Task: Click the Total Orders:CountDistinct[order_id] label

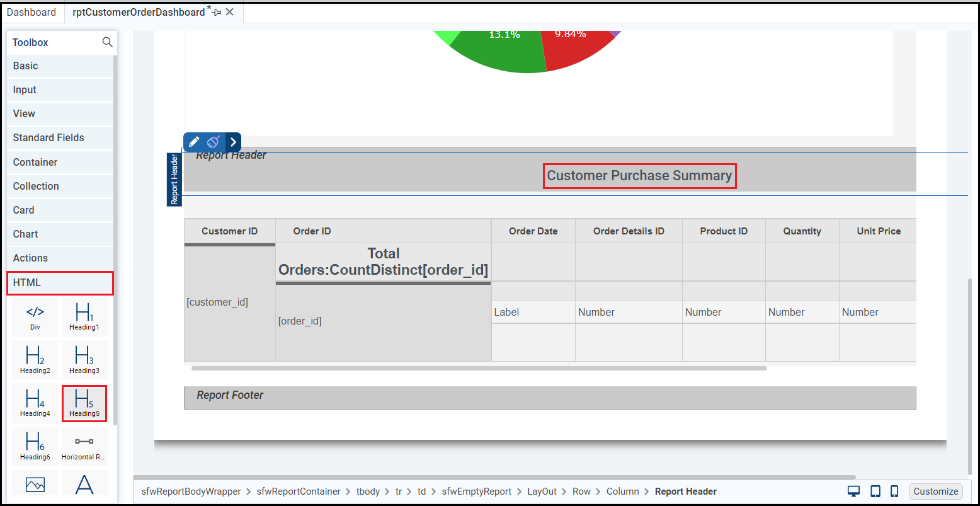Action: (x=384, y=262)
